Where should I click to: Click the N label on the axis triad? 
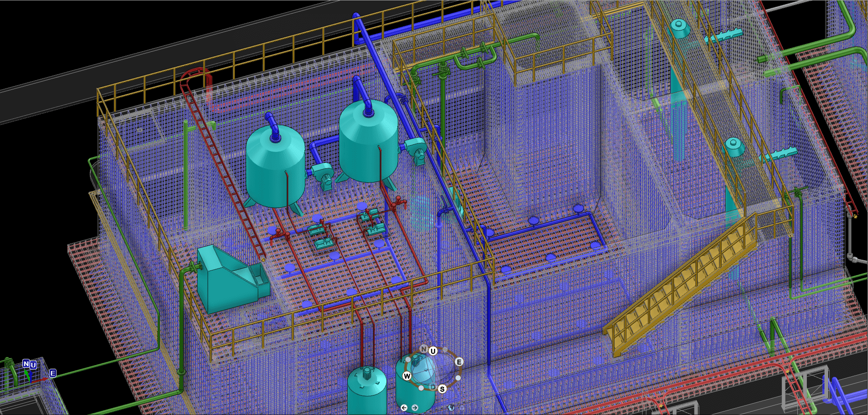point(26,364)
